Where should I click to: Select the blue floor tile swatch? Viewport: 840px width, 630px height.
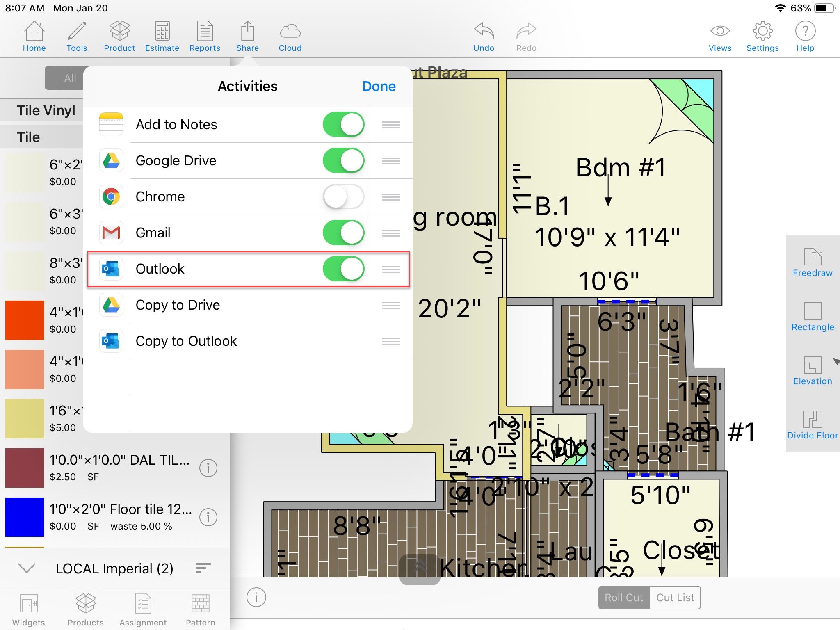tap(25, 517)
